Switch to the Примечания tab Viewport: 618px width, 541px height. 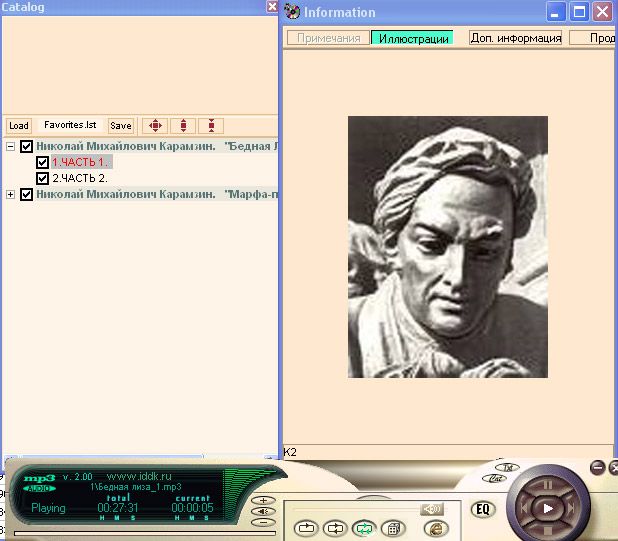pos(327,38)
